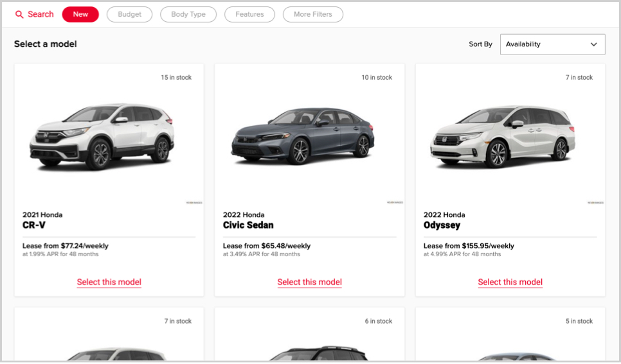The image size is (621, 364).
Task: Click the Search magnifier icon
Action: tap(19, 15)
